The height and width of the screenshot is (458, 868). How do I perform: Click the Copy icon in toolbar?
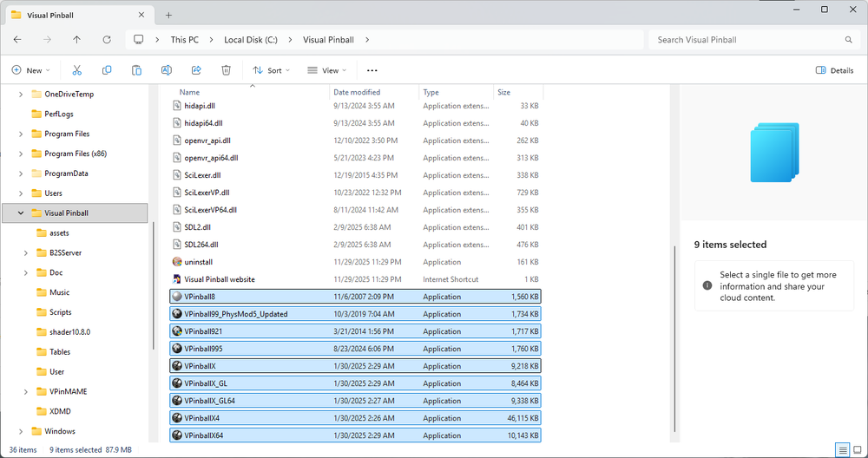coord(107,70)
